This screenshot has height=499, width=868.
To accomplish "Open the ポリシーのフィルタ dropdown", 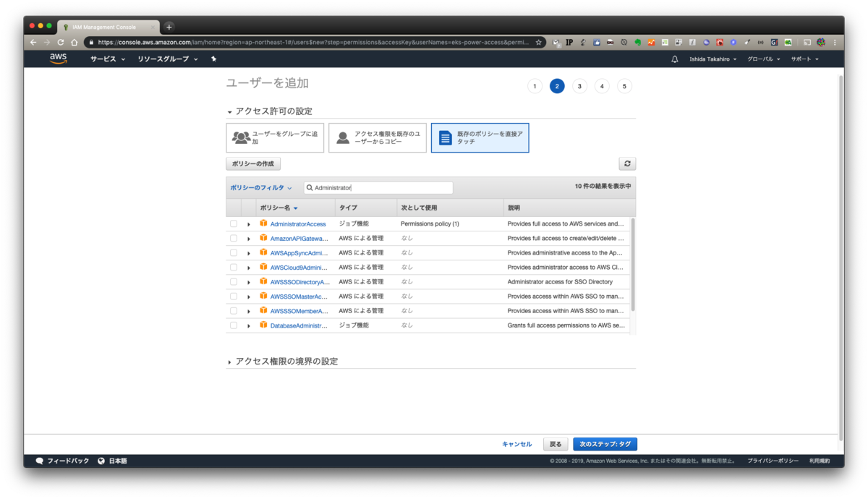I will [261, 188].
